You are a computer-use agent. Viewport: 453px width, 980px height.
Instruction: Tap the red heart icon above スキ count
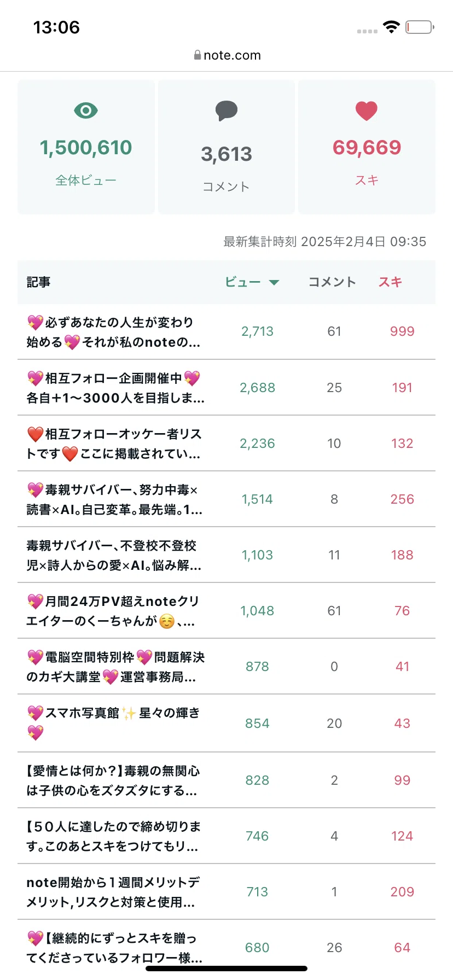367,111
